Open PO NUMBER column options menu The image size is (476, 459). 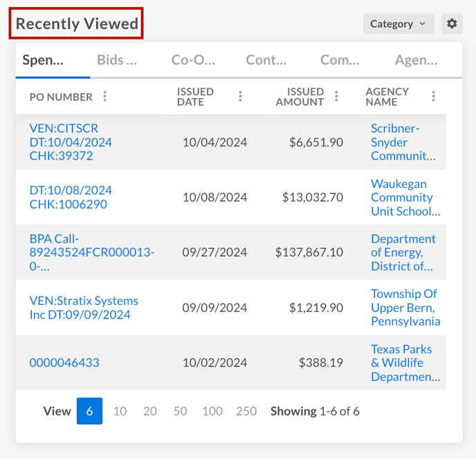(104, 97)
